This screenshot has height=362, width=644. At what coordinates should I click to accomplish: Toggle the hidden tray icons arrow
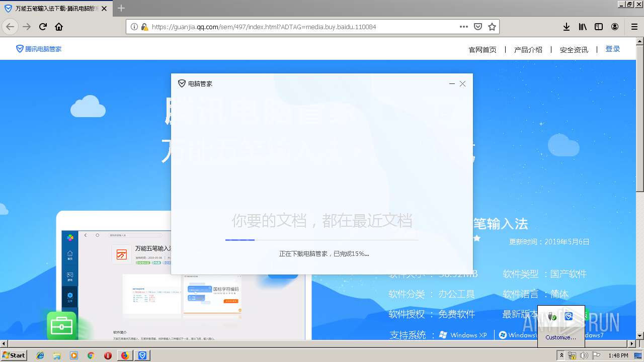point(562,355)
